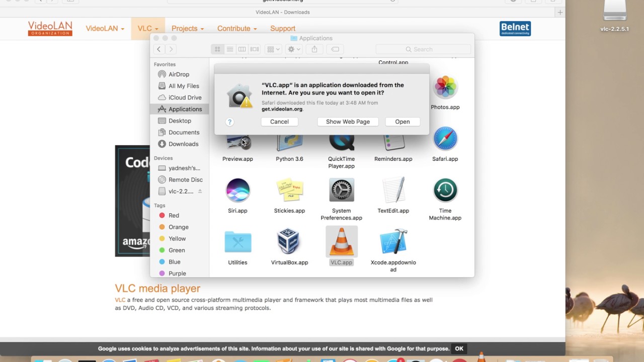Open the Finder action gear dropdown

click(293, 49)
